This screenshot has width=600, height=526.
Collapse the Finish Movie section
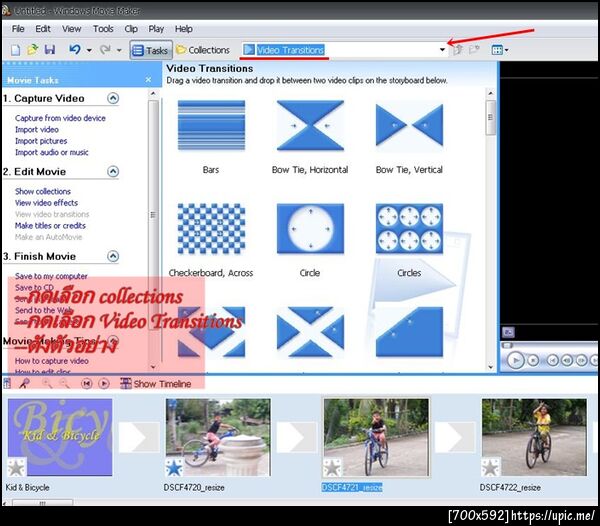click(113, 256)
